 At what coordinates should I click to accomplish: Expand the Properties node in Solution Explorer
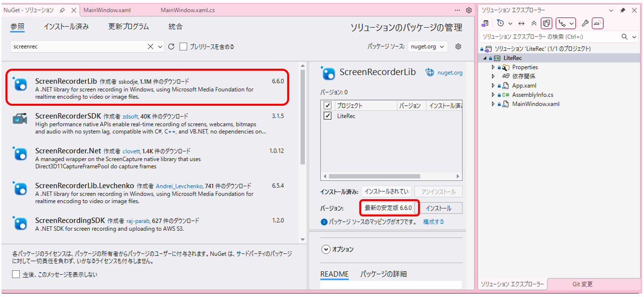(x=493, y=67)
